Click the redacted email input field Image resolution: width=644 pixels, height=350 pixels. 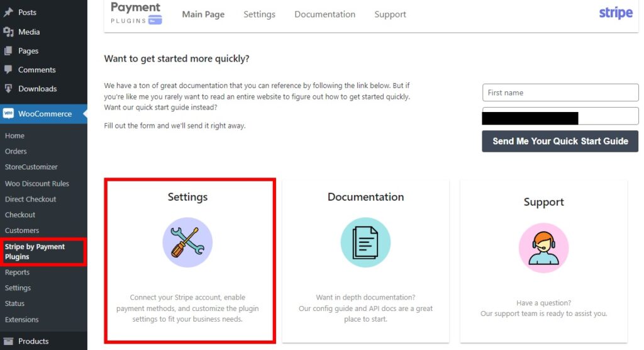560,116
